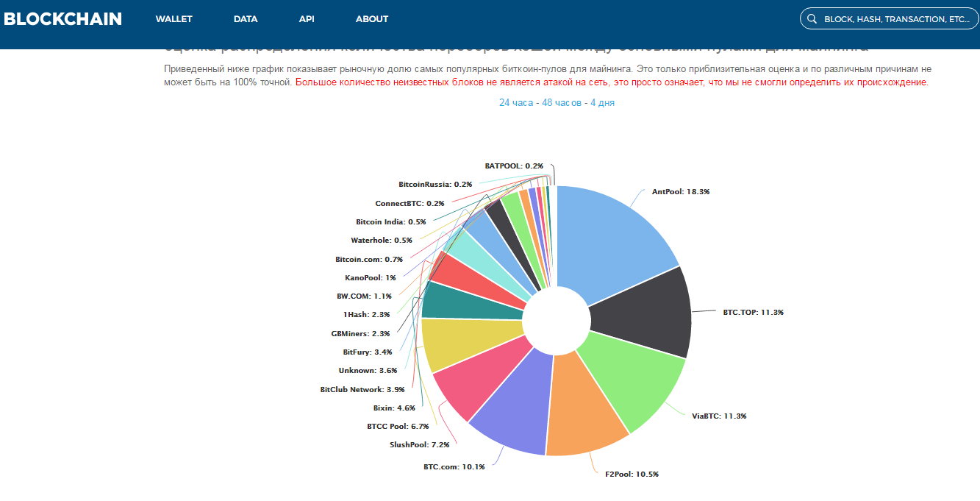Viewport: 980px width, 501px height.
Task: Select the 48 часов time range link
Action: [562, 102]
